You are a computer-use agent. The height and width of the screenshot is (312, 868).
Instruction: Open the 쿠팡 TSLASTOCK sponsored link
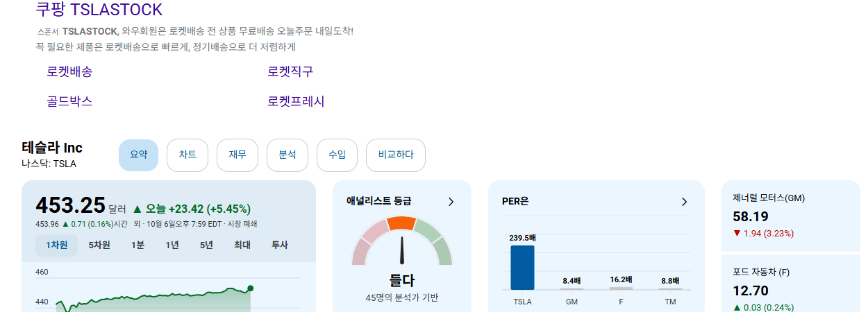pos(99,10)
